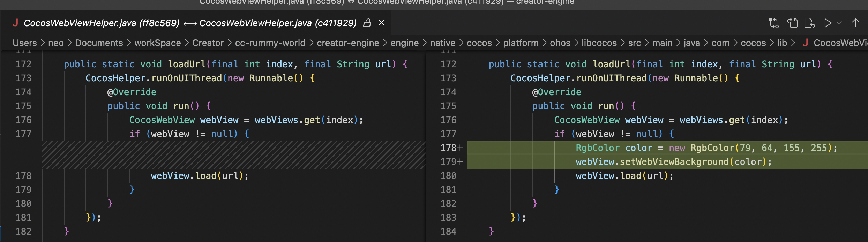This screenshot has height=242, width=868.
Task: Expand the libcocos breadcrumb segment
Action: click(599, 43)
